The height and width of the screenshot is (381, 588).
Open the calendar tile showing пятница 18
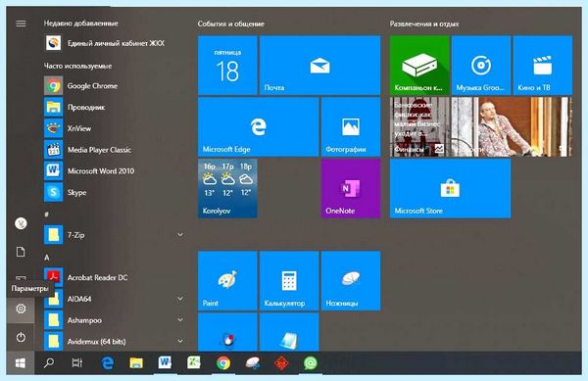tap(227, 66)
